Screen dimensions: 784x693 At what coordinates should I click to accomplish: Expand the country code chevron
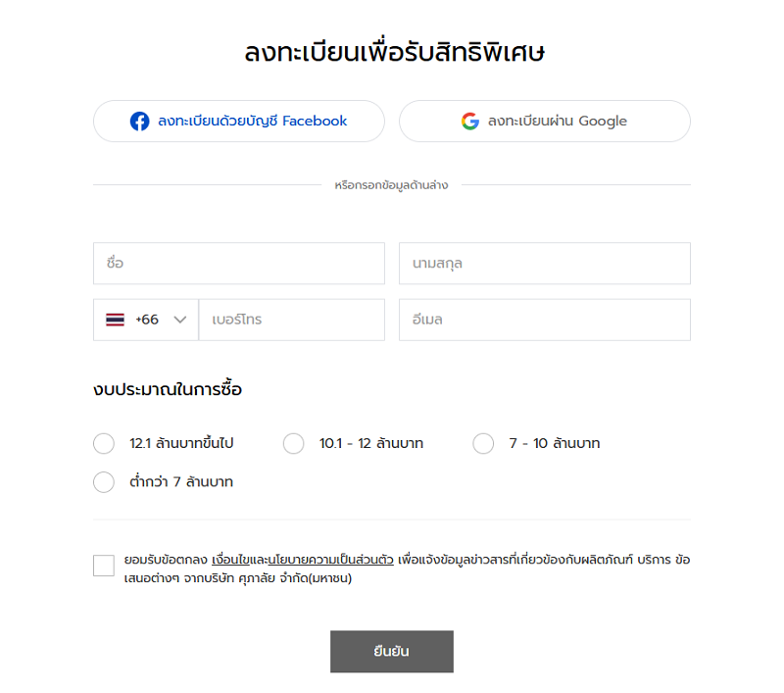pos(180,320)
